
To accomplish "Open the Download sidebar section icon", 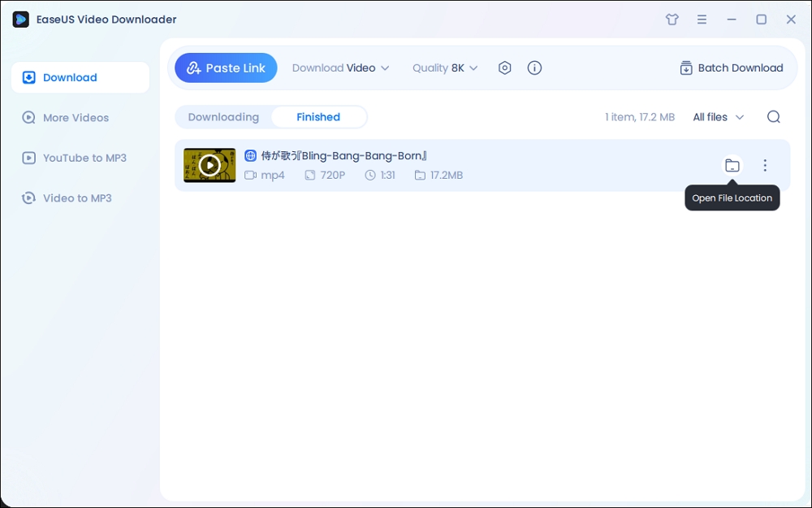I will tap(28, 76).
